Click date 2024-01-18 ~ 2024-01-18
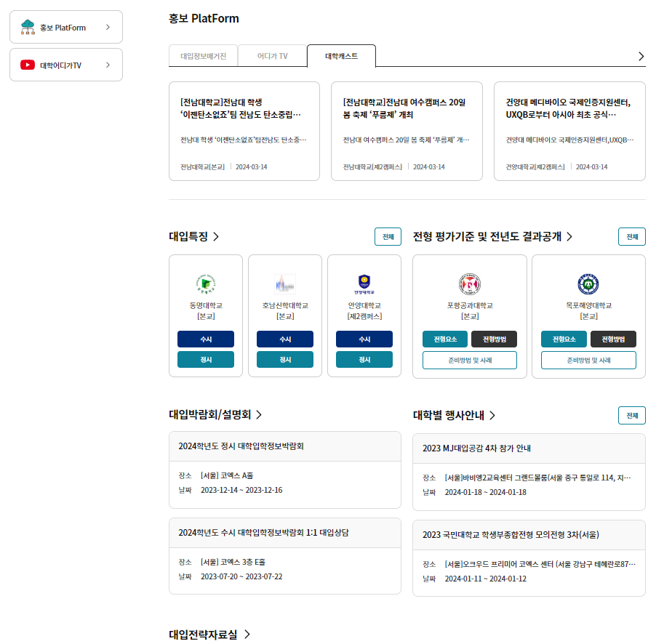The height and width of the screenshot is (644, 648). (x=485, y=492)
